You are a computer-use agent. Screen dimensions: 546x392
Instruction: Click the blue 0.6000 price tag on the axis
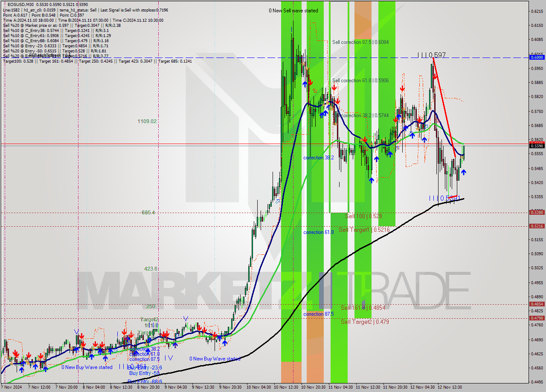[537, 57]
